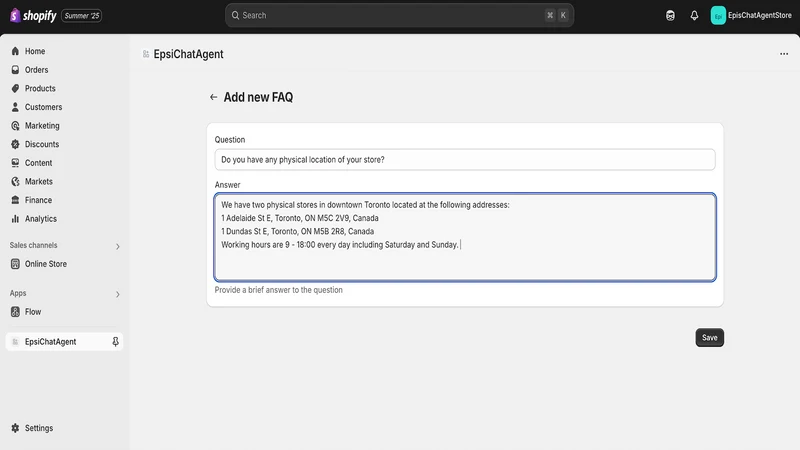The height and width of the screenshot is (450, 800).
Task: Open Content in sidebar
Action: [x=38, y=163]
